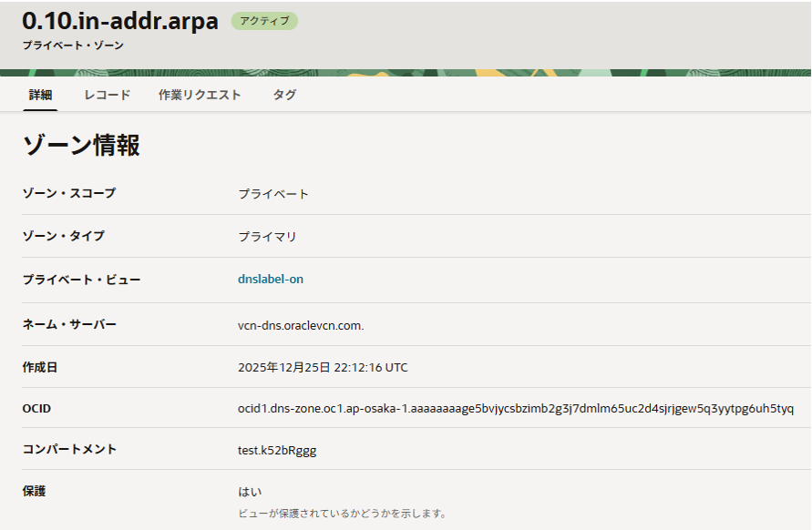Click the 2025年12月25日 creation date value
Viewport: 812px width, 530px height.
click(323, 368)
